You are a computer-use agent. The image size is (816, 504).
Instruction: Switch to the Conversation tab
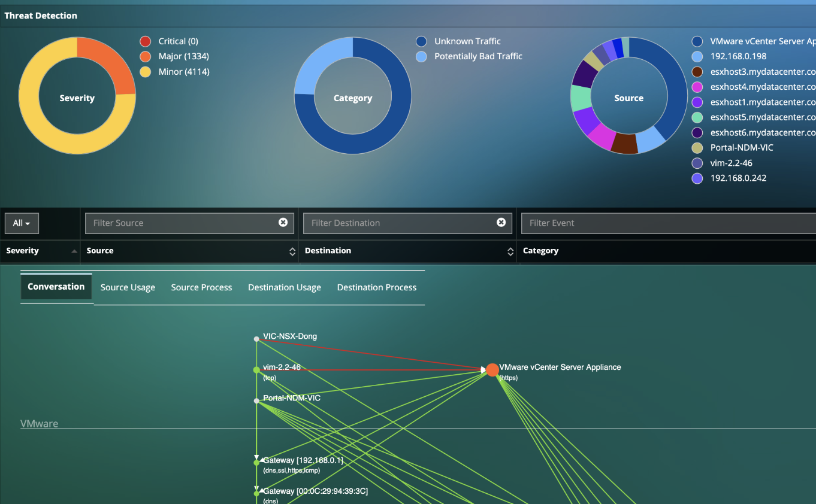click(56, 287)
